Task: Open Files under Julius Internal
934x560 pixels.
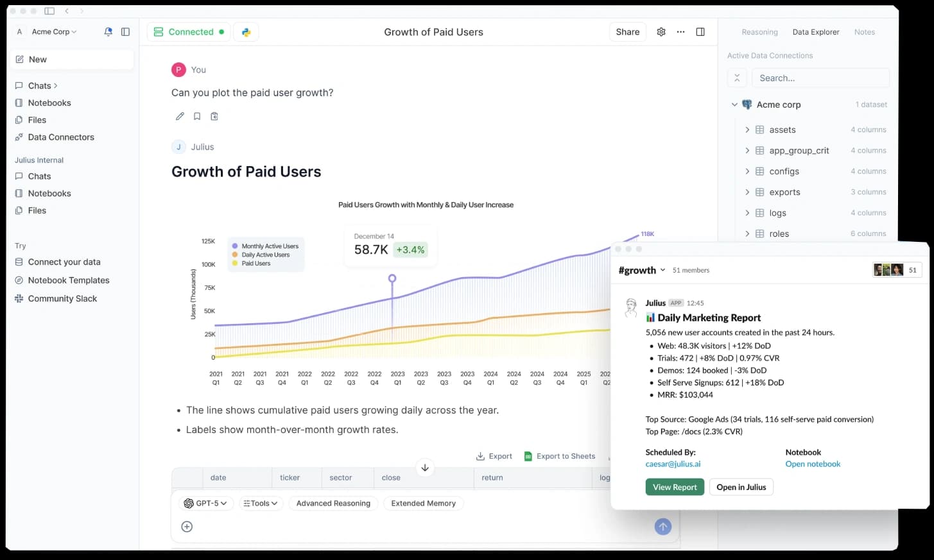Action: (31, 210)
